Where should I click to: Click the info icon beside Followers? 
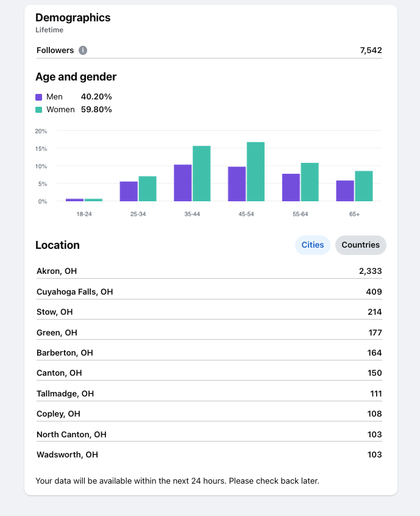coord(83,50)
